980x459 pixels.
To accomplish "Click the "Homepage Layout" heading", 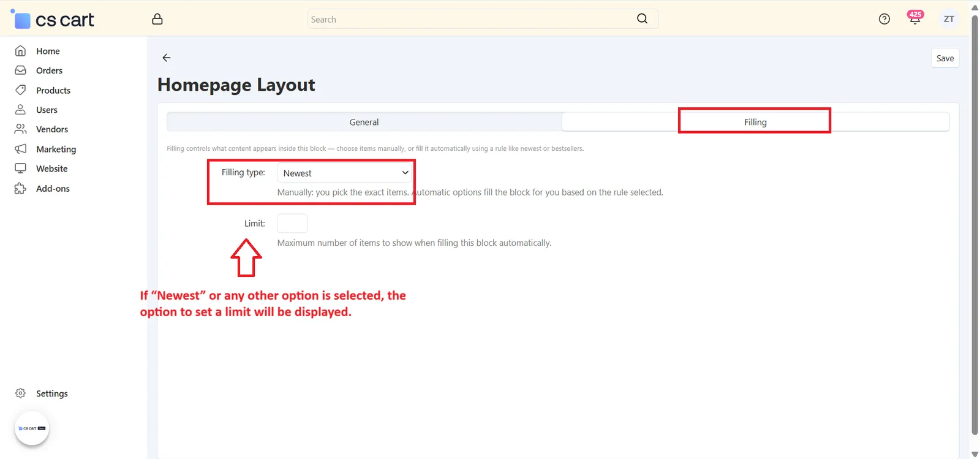I will 236,85.
